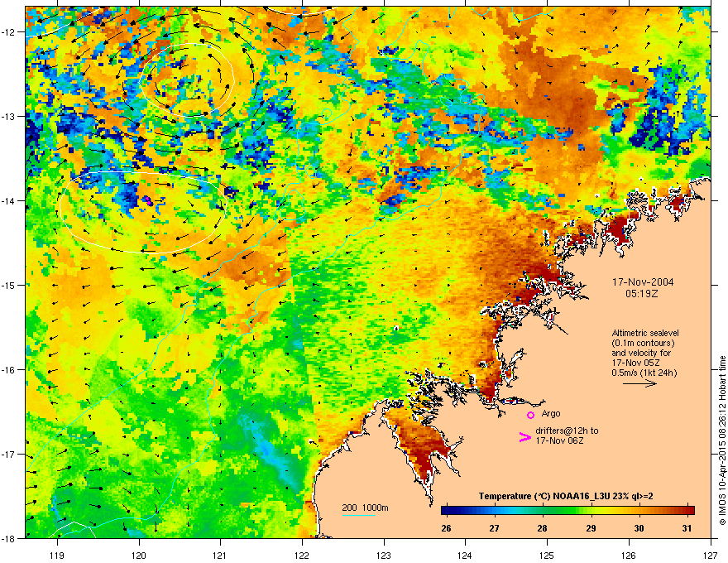
Task: Click the magenta drifters arrowhead legend symbol
Action: point(525,436)
